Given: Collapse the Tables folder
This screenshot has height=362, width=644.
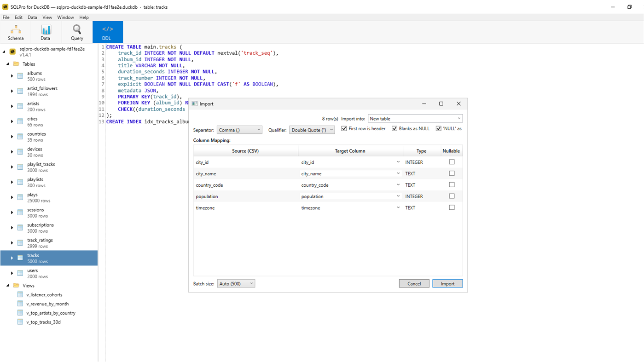Looking at the screenshot, I should [8, 64].
